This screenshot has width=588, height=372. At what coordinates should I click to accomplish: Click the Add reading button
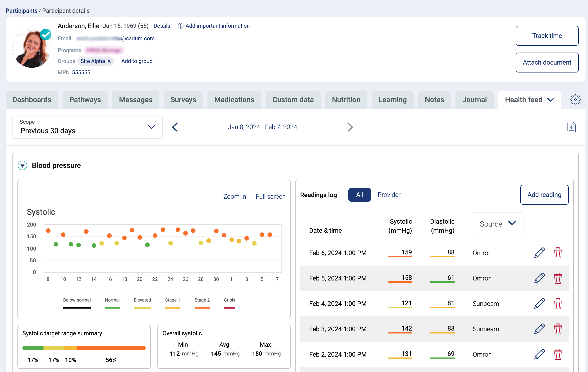pos(544,195)
